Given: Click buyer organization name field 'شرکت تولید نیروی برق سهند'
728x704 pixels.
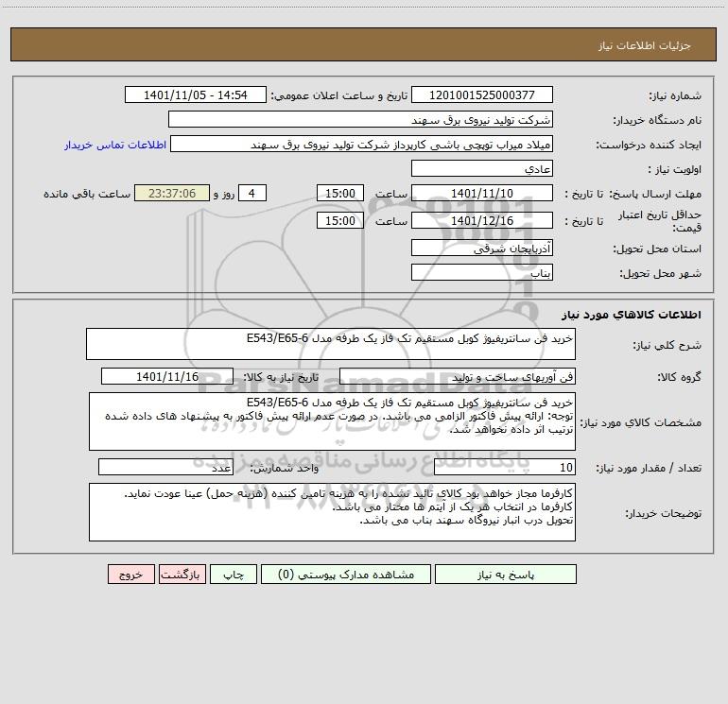Looking at the screenshot, I should 360,119.
